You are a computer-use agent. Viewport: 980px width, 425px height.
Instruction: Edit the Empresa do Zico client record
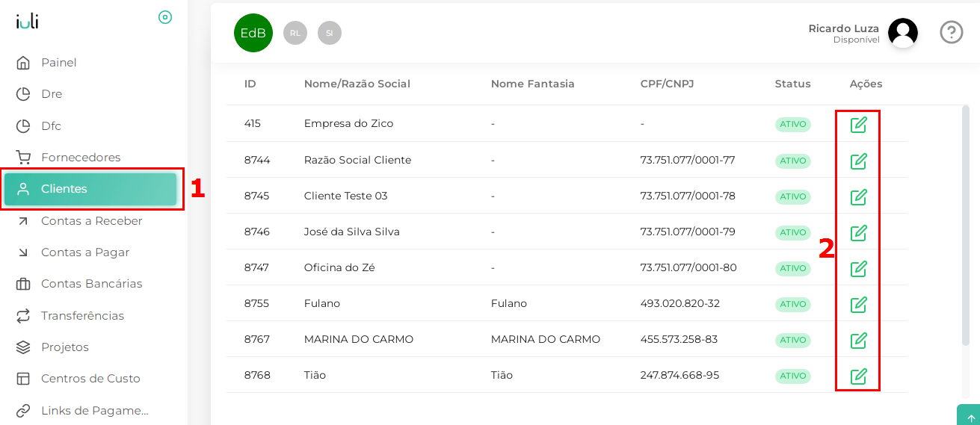coord(858,125)
